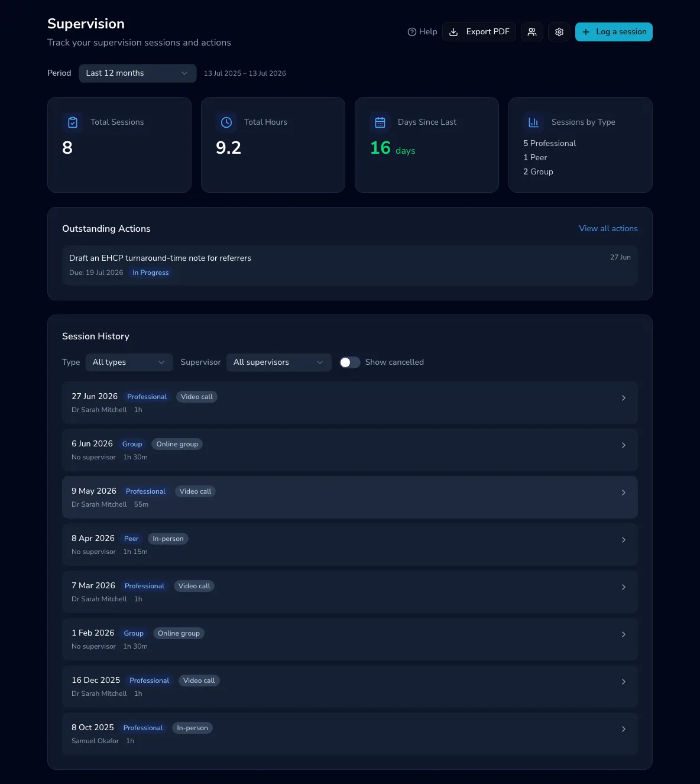Click the clipboard icon on Total Sessions card
Image resolution: width=700 pixels, height=784 pixels.
[73, 122]
